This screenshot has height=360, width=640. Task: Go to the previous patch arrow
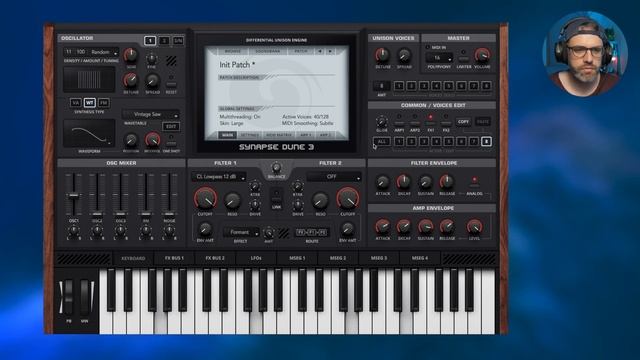point(320,51)
